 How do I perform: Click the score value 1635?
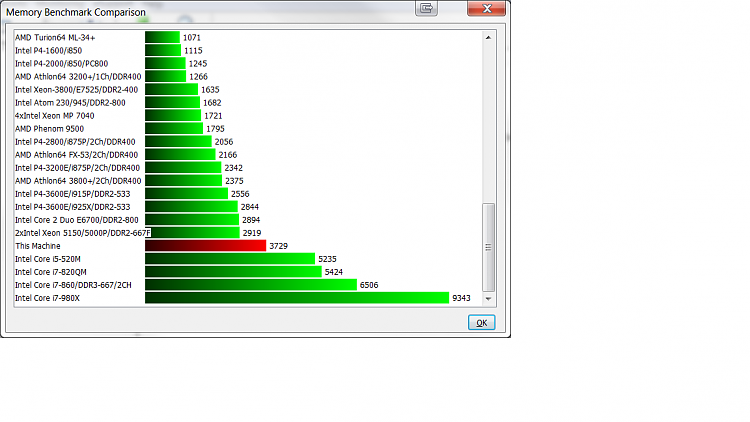point(210,89)
